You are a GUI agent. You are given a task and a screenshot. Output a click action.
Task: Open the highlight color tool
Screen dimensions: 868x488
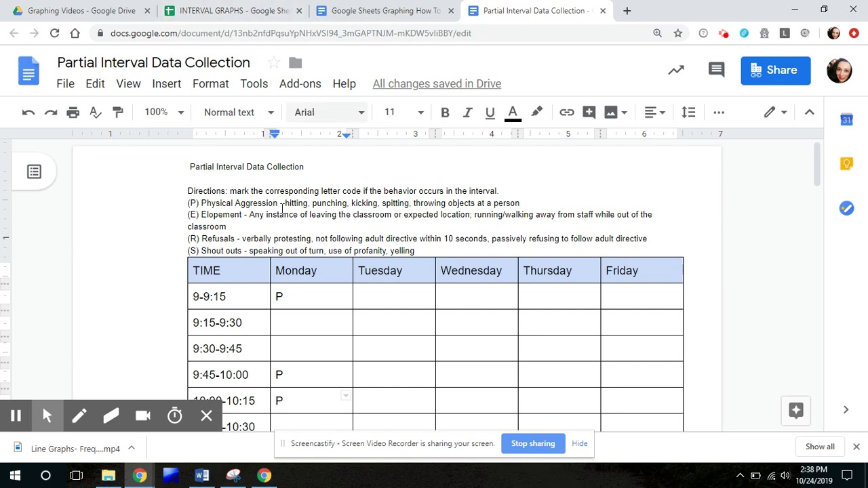(536, 113)
